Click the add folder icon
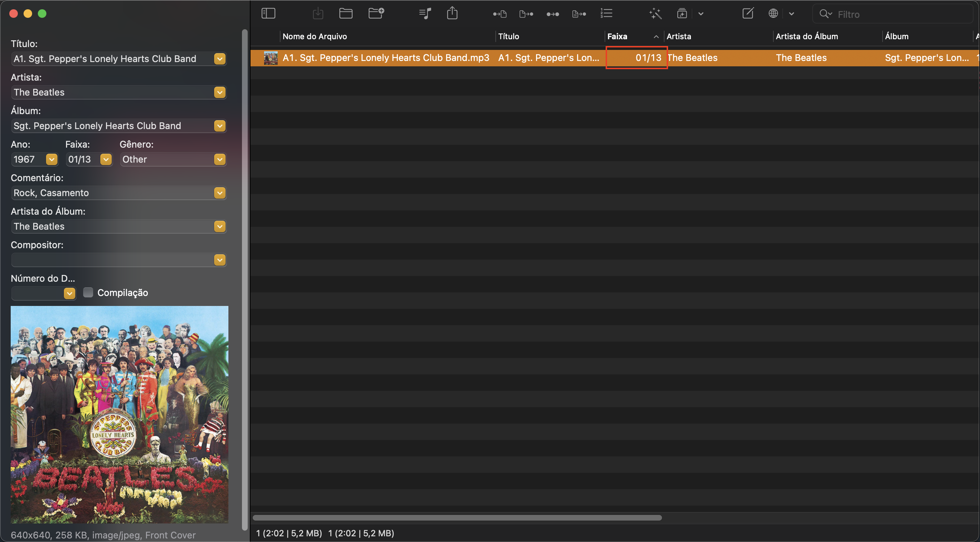 376,14
